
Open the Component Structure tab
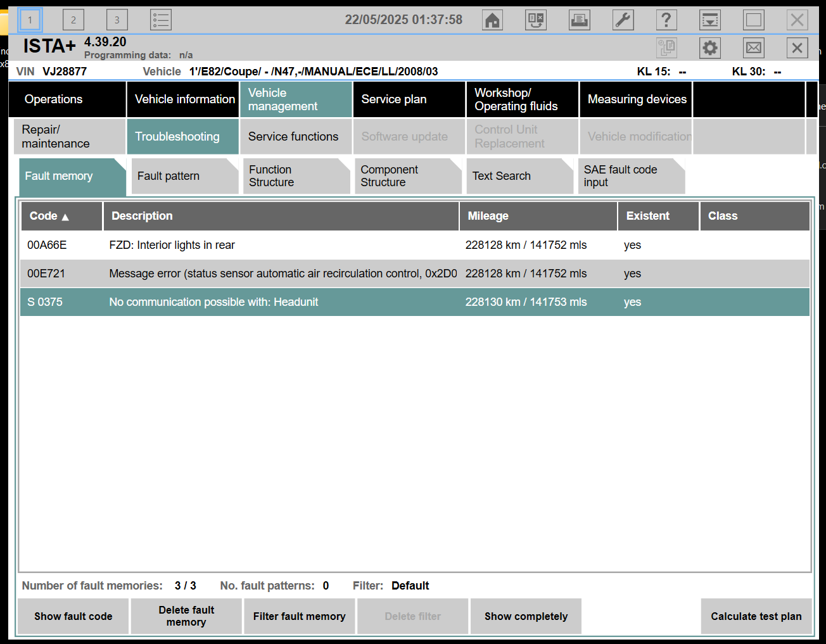[409, 176]
